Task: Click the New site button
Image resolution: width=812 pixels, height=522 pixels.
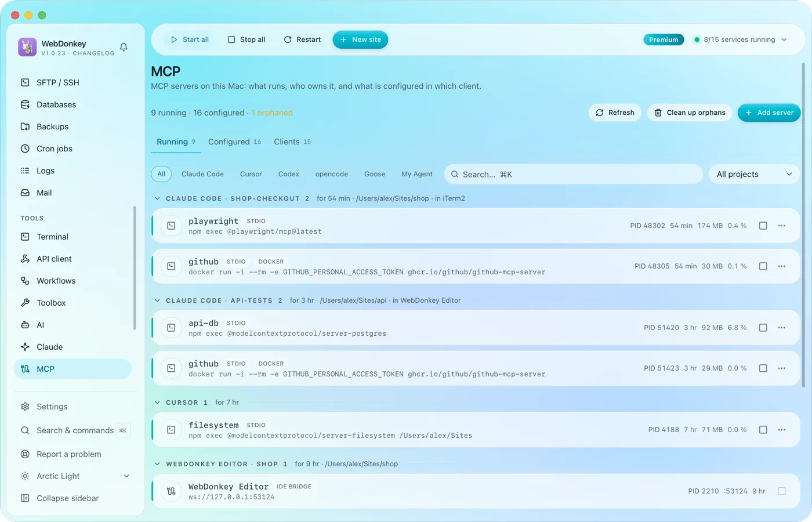Action: click(360, 39)
